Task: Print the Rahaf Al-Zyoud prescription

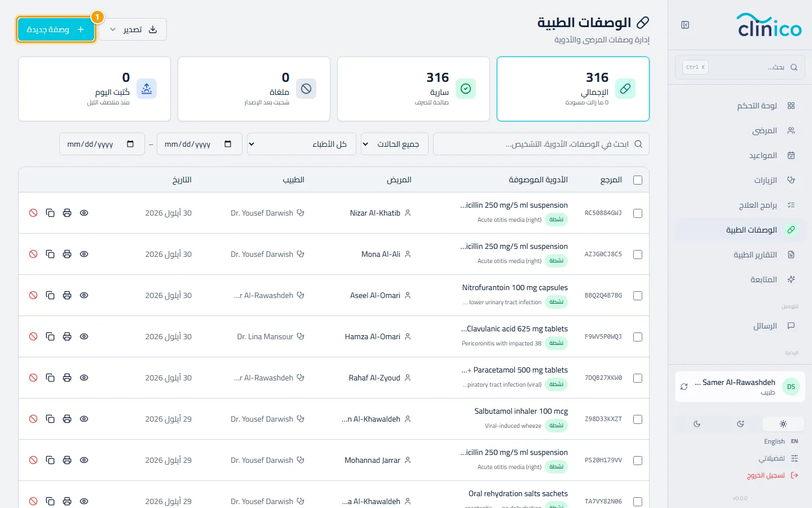Action: (67, 378)
